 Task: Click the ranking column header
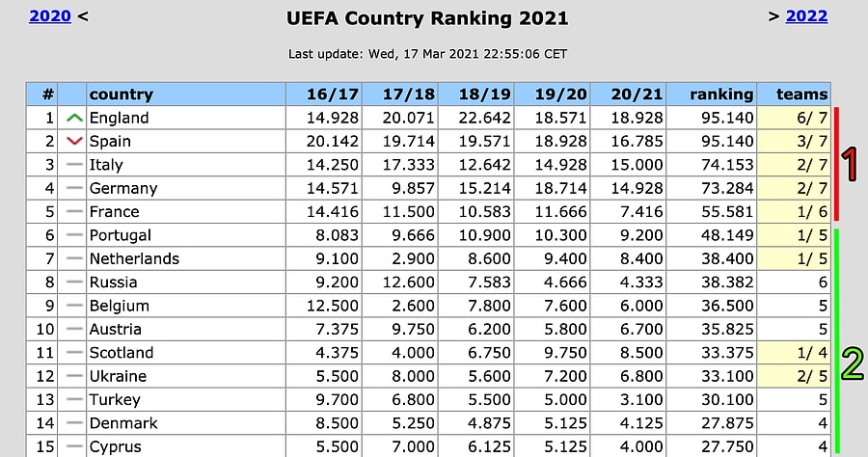(721, 94)
